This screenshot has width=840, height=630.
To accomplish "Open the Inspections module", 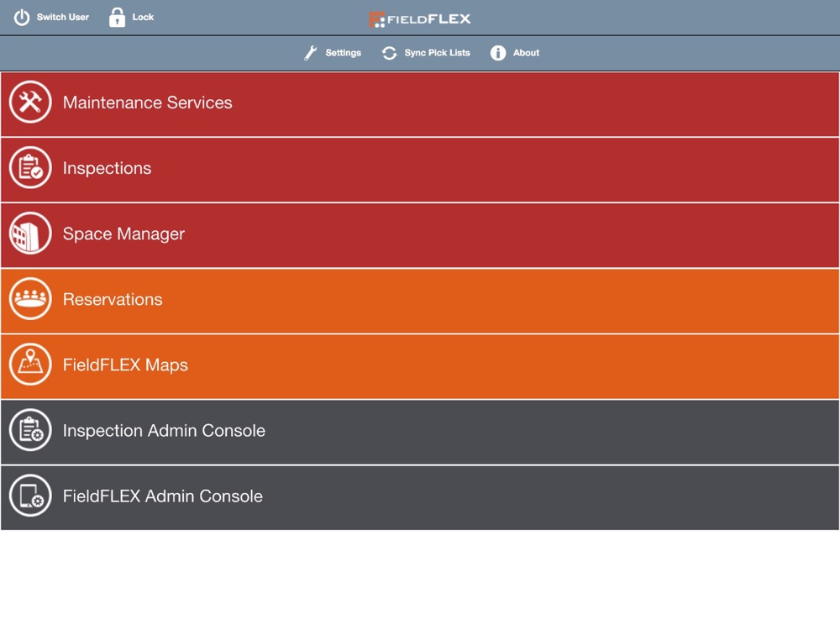I will pos(420,170).
